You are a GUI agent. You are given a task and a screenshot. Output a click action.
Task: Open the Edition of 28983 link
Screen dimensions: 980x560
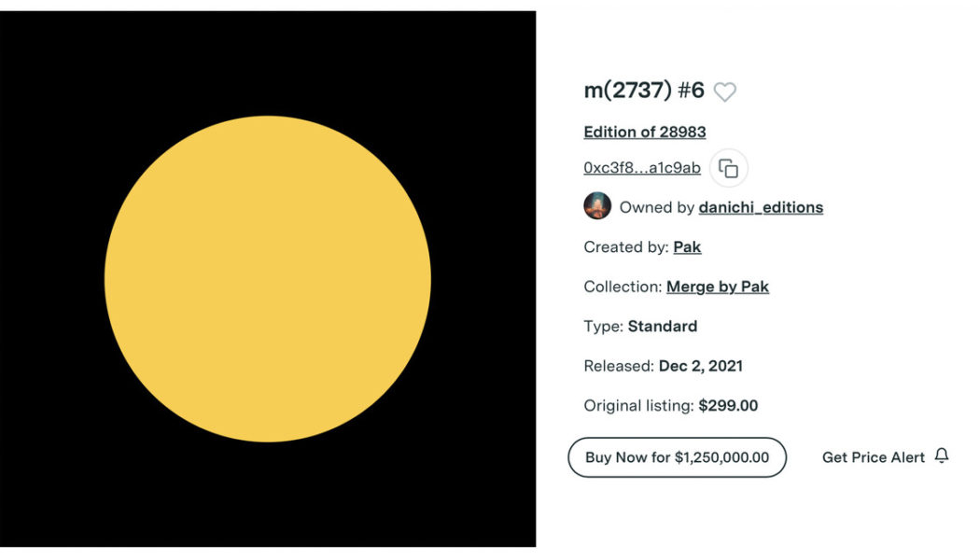[645, 132]
